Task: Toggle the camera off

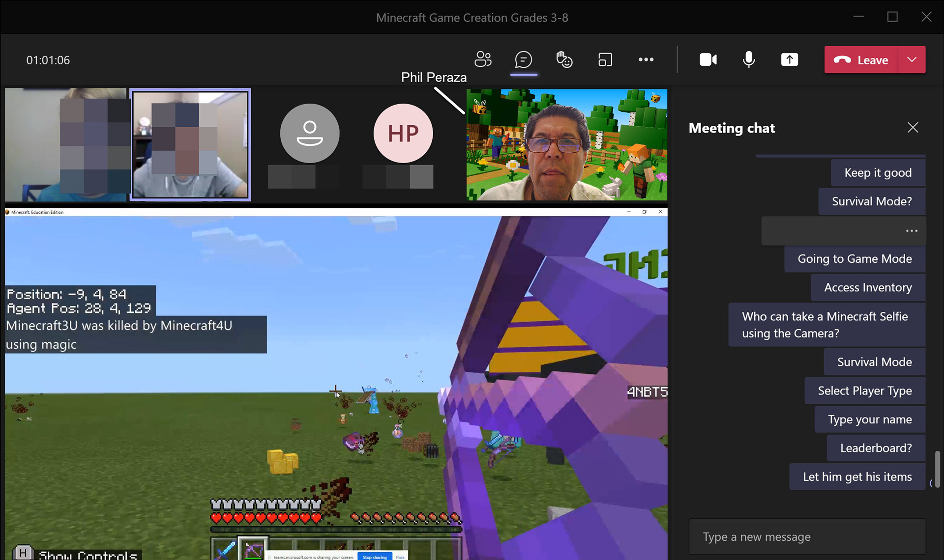Action: (x=708, y=59)
